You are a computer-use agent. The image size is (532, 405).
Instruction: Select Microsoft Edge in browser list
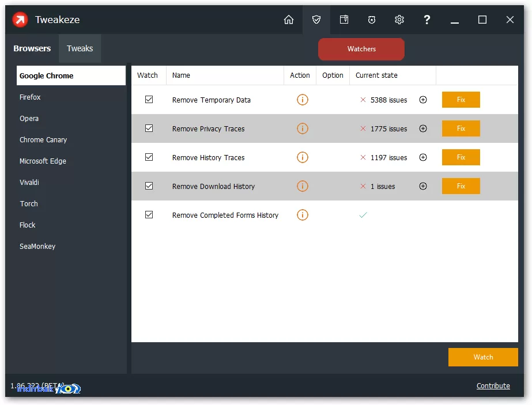coord(71,161)
